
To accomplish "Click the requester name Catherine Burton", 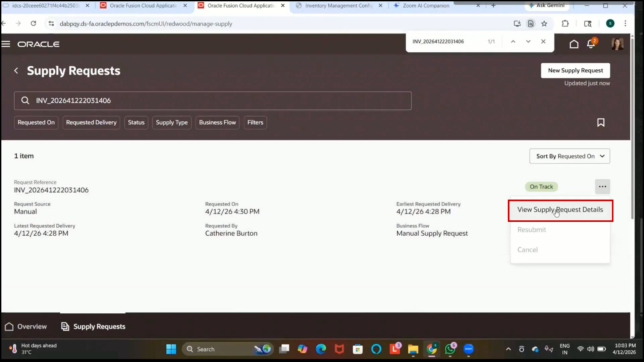I will (231, 234).
